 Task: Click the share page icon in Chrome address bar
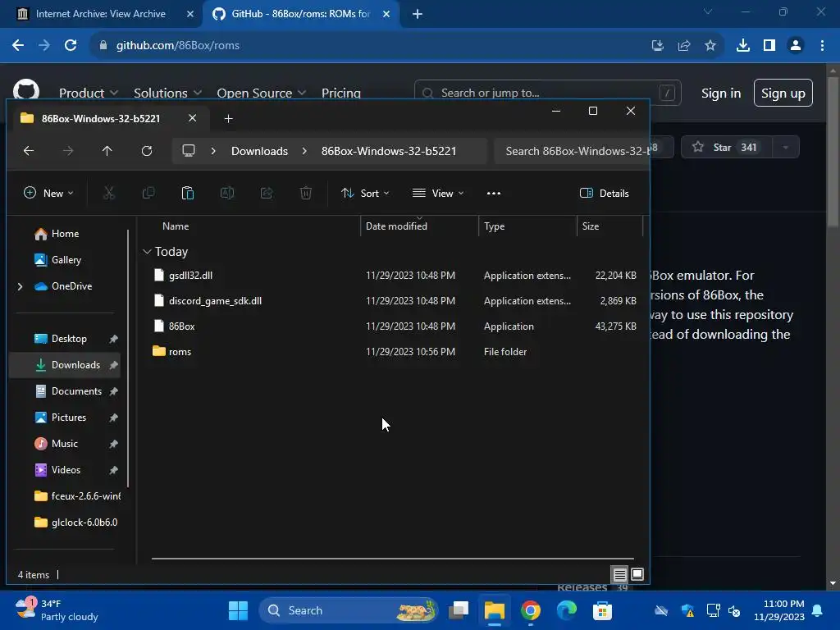[684, 46]
